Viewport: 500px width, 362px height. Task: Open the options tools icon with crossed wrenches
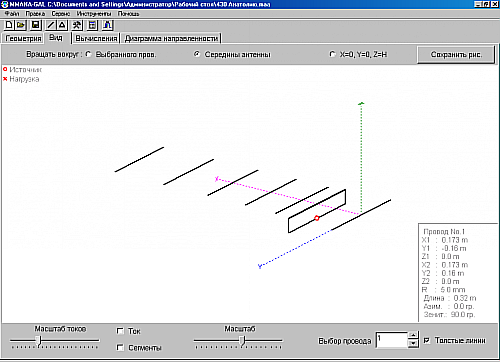(x=77, y=25)
